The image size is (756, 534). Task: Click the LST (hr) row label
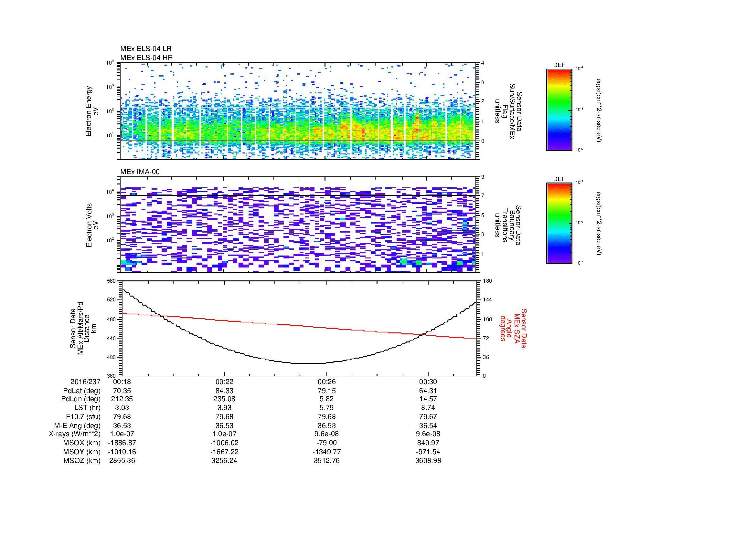pyautogui.click(x=87, y=408)
